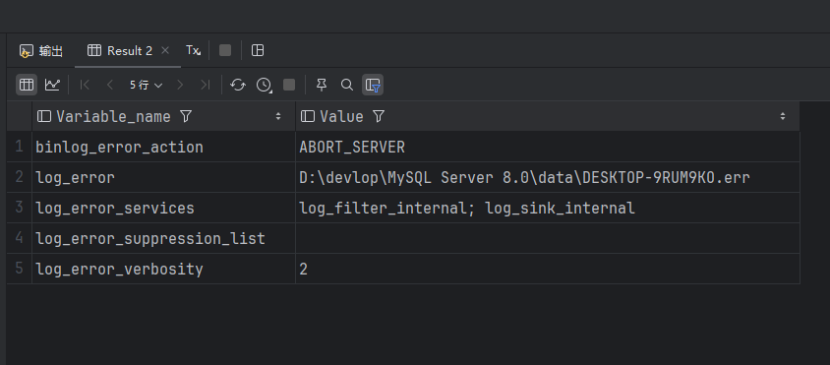The height and width of the screenshot is (365, 830).
Task: Switch to the chart view icon
Action: 52,85
